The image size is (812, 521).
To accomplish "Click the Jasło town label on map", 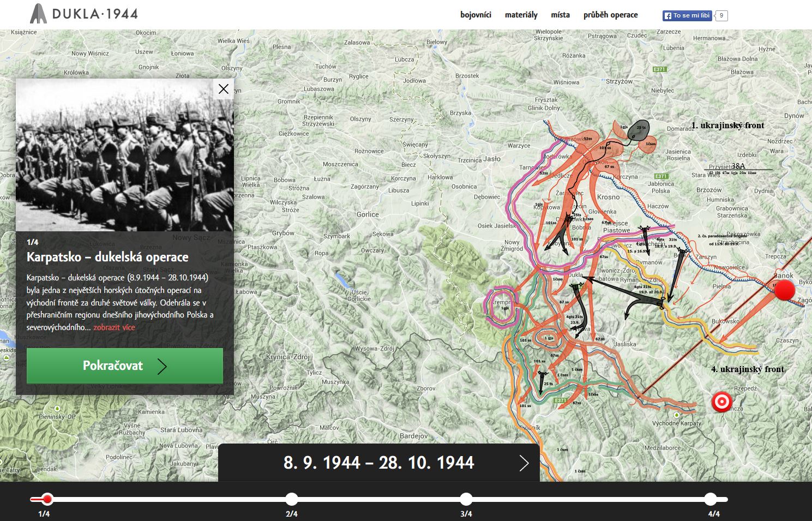I will pos(492,159).
